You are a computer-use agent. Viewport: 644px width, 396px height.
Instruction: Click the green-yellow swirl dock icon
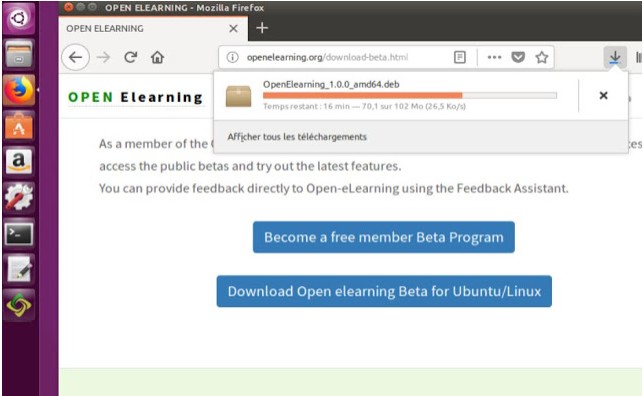point(18,305)
